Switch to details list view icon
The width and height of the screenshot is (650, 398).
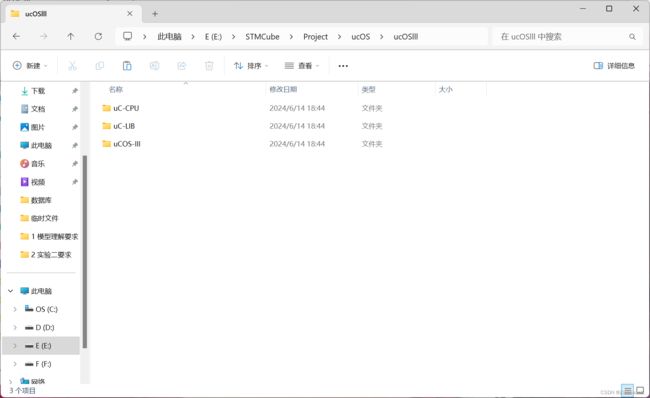pyautogui.click(x=628, y=391)
